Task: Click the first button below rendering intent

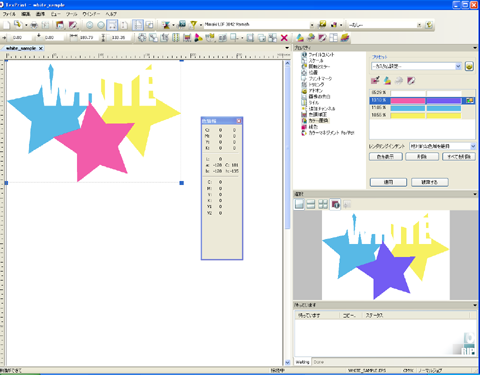Action: pos(386,157)
